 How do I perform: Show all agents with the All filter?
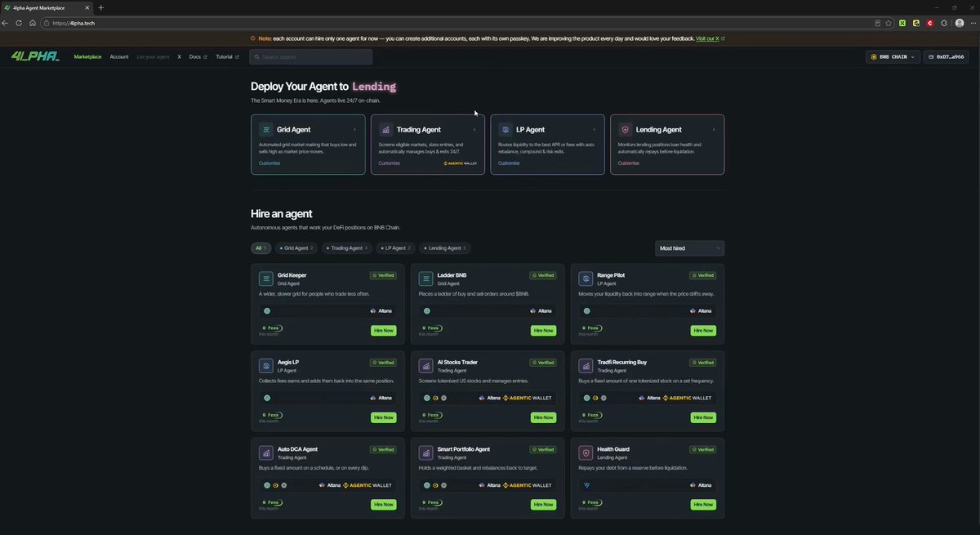click(261, 247)
